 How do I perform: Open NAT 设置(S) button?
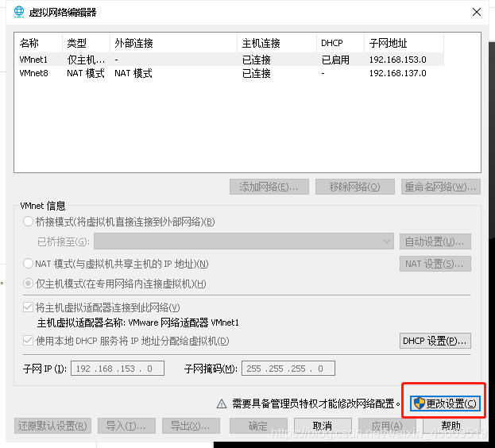[x=435, y=264]
